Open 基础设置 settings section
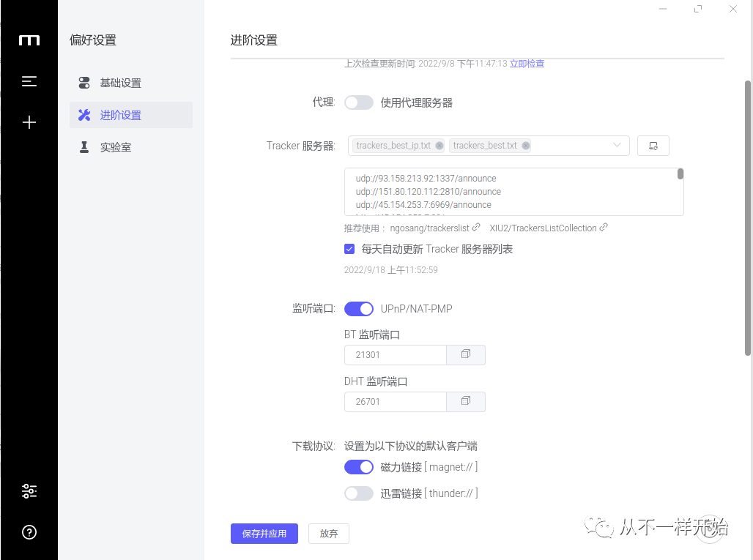753x560 pixels. tap(131, 83)
